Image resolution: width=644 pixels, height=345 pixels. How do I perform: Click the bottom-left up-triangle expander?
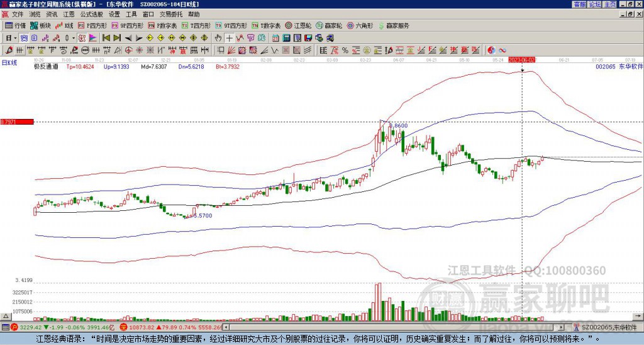click(x=6, y=316)
